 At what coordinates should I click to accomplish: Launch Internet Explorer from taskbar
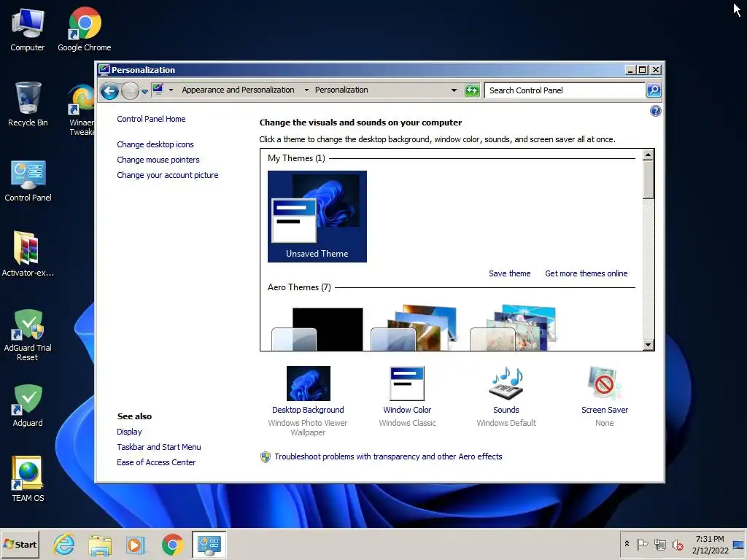[64, 545]
